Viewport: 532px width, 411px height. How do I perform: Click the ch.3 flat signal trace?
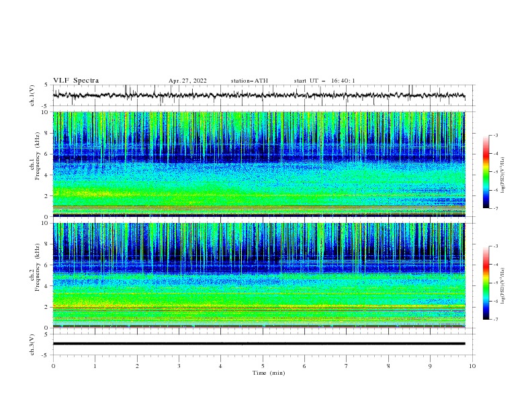click(259, 344)
